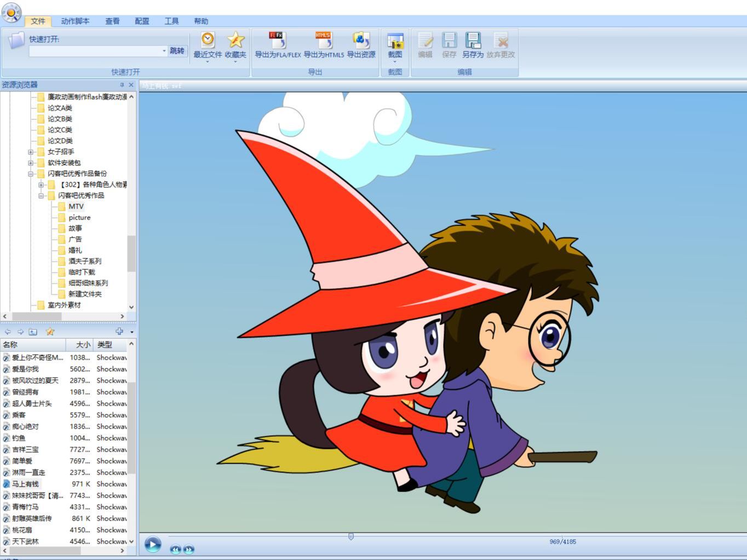Sort files by the 名称 column header
Viewport: 747px width, 560px height.
[x=33, y=345]
